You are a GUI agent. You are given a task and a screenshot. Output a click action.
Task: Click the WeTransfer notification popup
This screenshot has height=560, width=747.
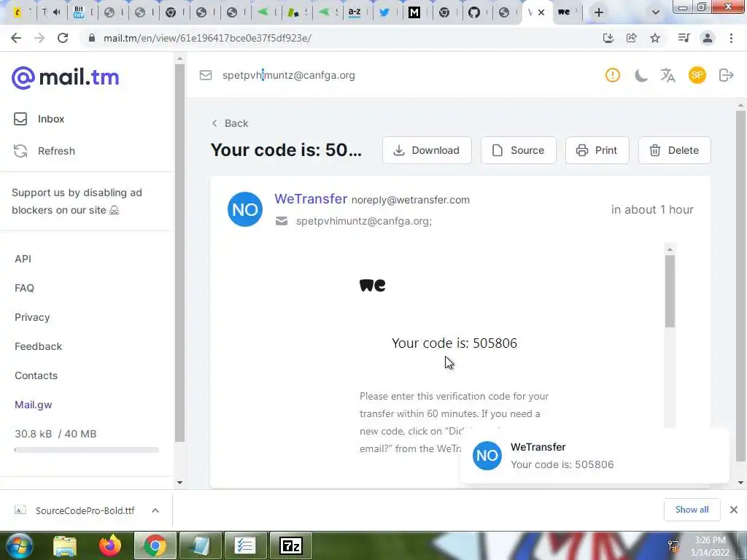pos(595,456)
